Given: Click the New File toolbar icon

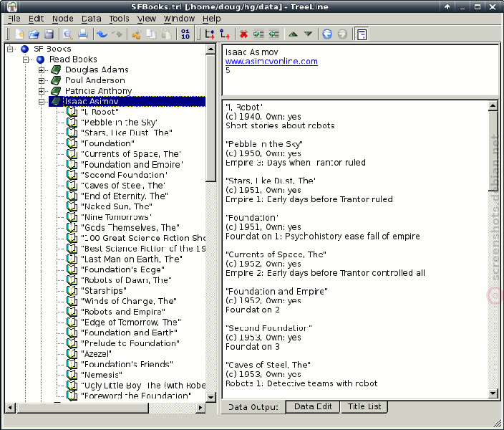Looking at the screenshot, I should [x=19, y=34].
